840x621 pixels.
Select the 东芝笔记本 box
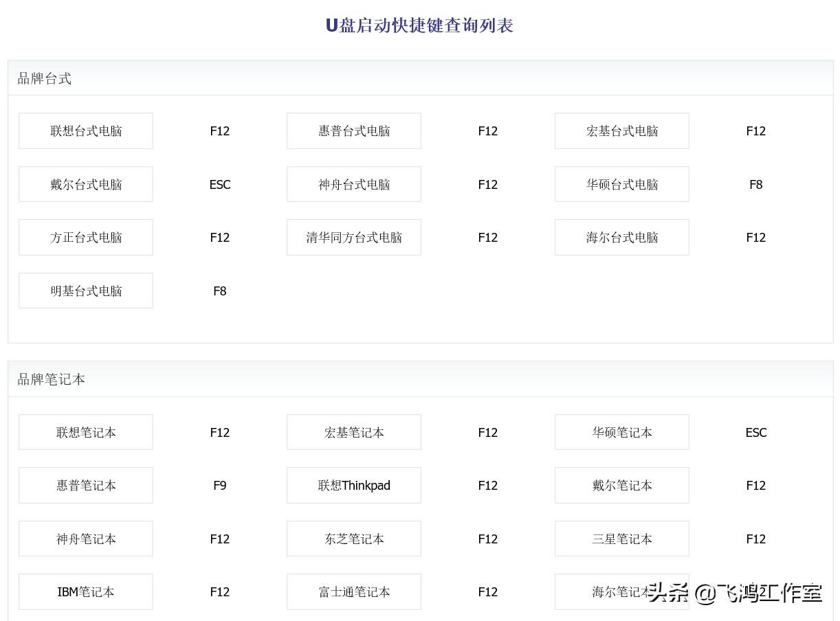tap(353, 539)
